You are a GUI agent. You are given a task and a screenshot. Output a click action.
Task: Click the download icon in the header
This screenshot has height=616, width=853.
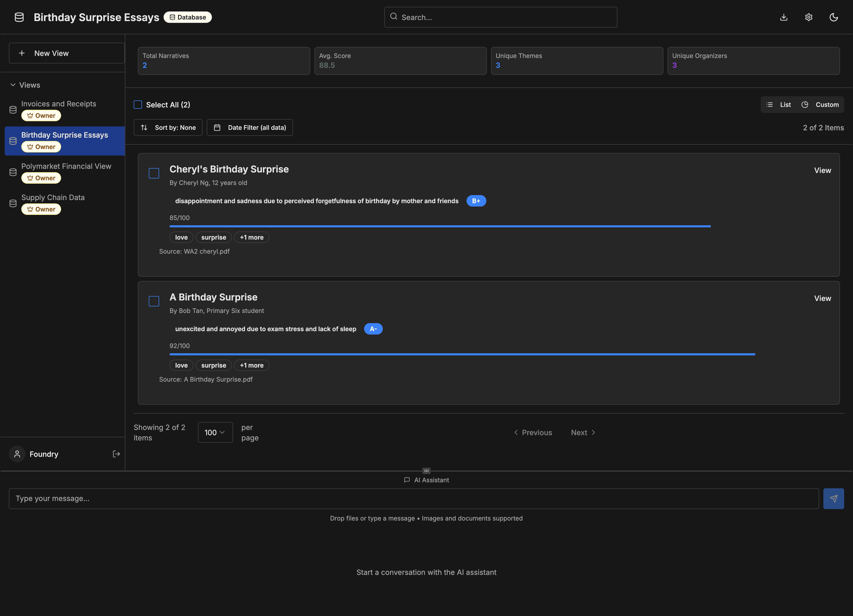coord(784,17)
